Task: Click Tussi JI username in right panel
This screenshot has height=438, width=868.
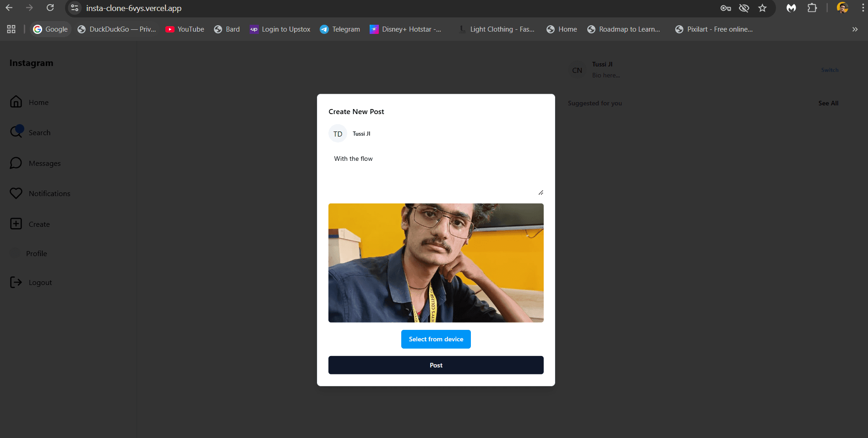Action: click(x=602, y=64)
